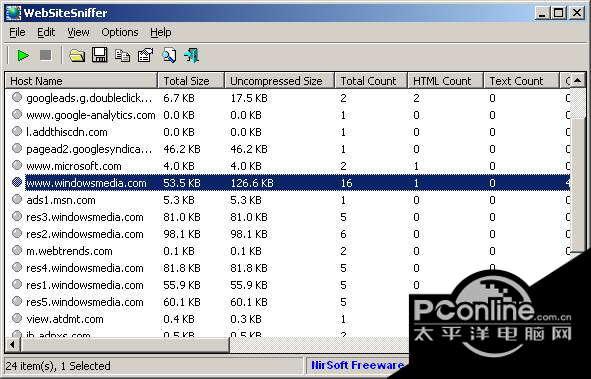The width and height of the screenshot is (591, 379).
Task: Sort by the Text Count column header
Action: pyautogui.click(x=521, y=81)
